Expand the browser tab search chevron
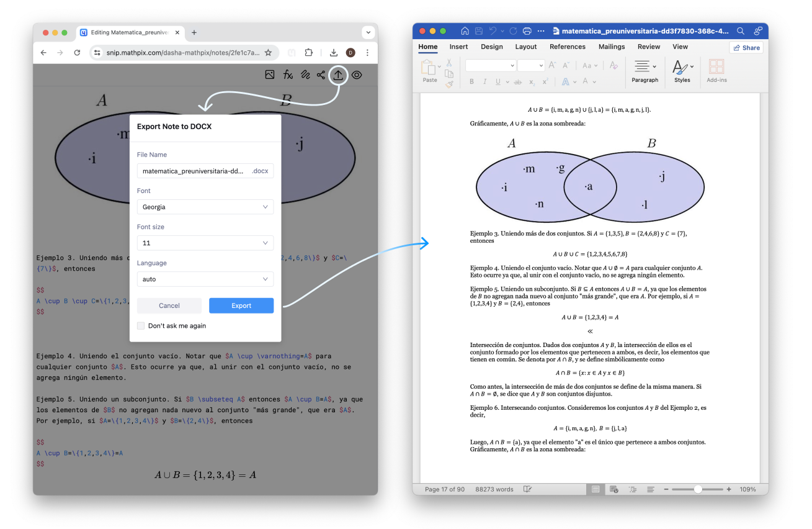 [367, 32]
